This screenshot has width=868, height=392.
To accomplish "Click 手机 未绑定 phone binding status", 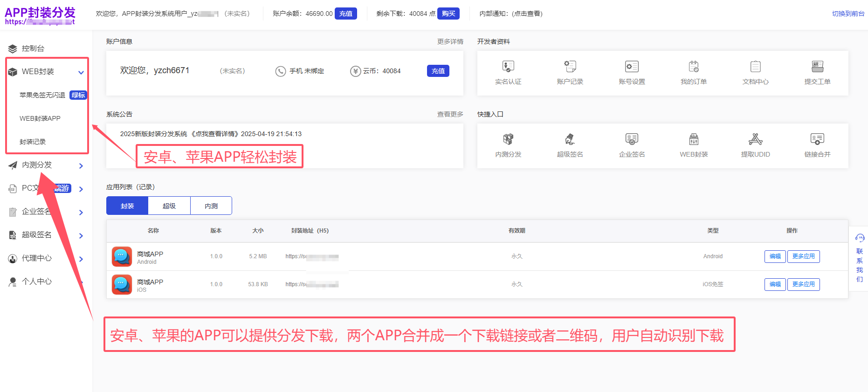I will 300,71.
